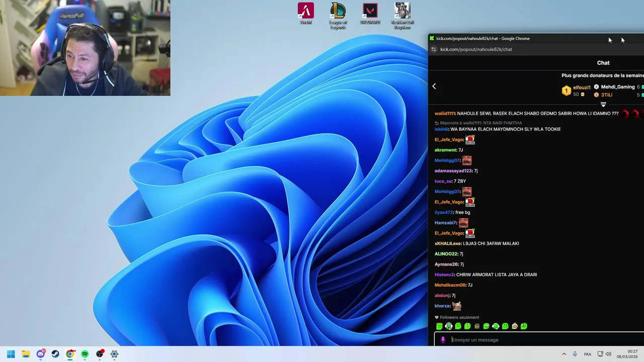Screen dimensions: 644x362
Task: Click username Hamzabl7 in chat
Action: click(445, 223)
